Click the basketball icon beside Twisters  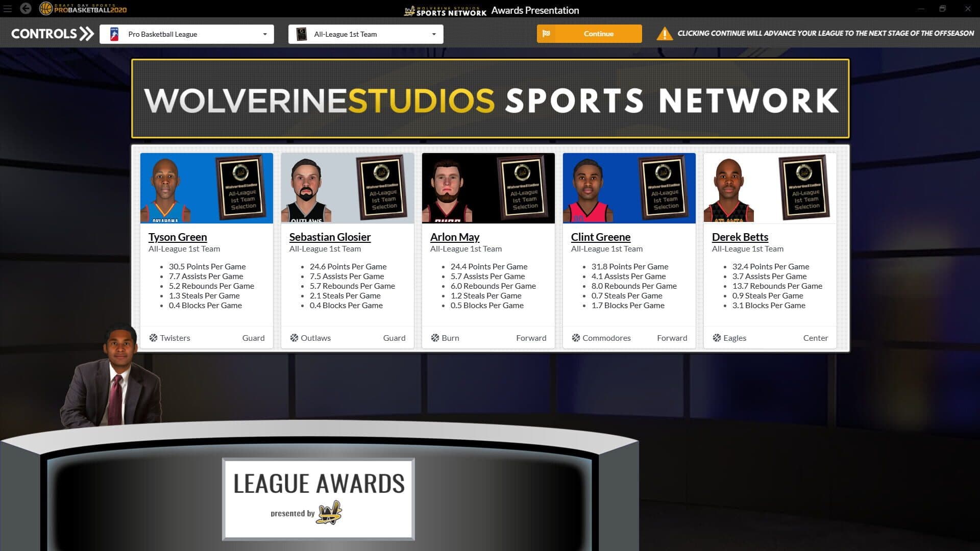coord(153,338)
